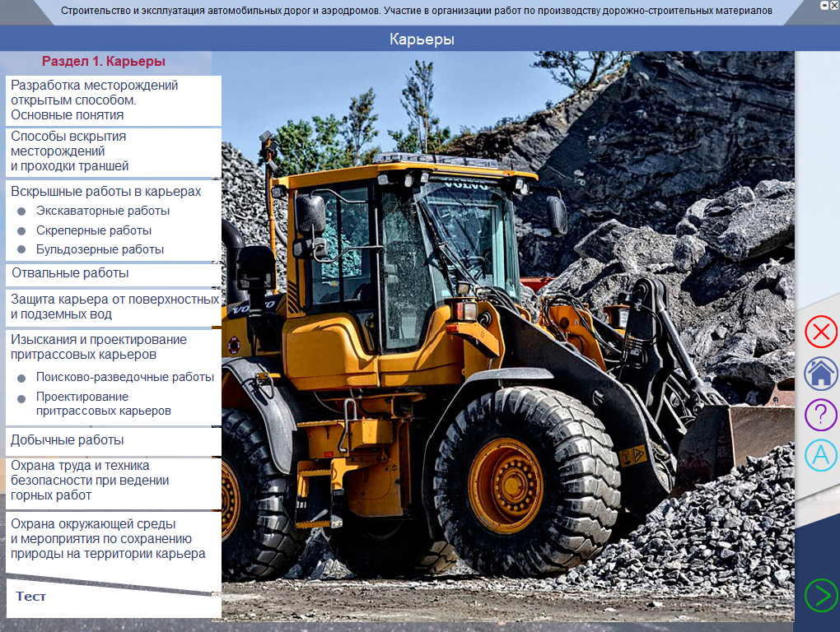The height and width of the screenshot is (632, 840).
Task: Close the window with top-right X
Action: pyautogui.click(x=834, y=5)
